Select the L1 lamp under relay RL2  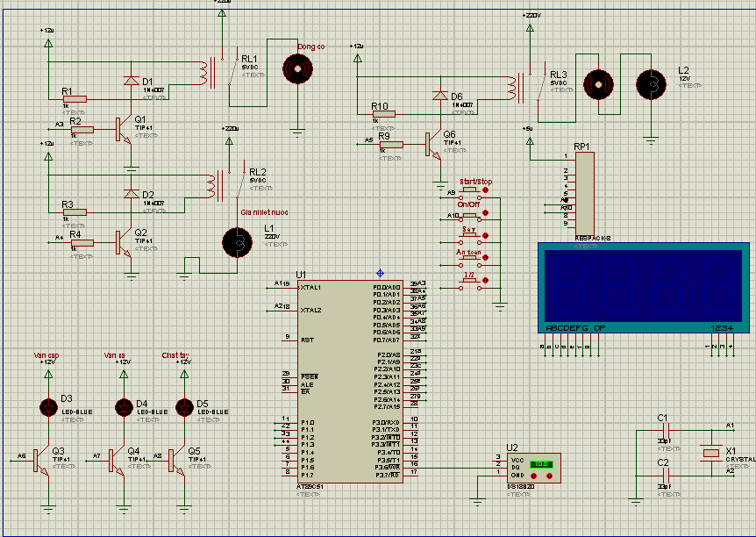(234, 242)
